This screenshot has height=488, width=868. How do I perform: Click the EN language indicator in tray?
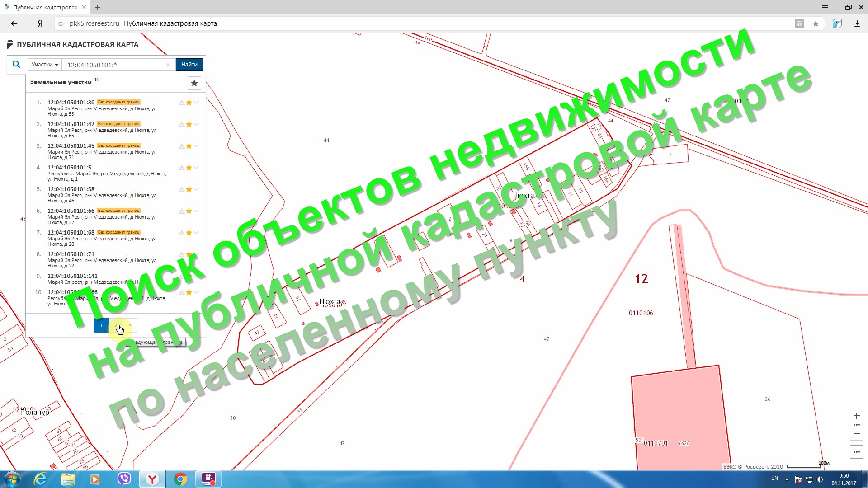click(774, 478)
